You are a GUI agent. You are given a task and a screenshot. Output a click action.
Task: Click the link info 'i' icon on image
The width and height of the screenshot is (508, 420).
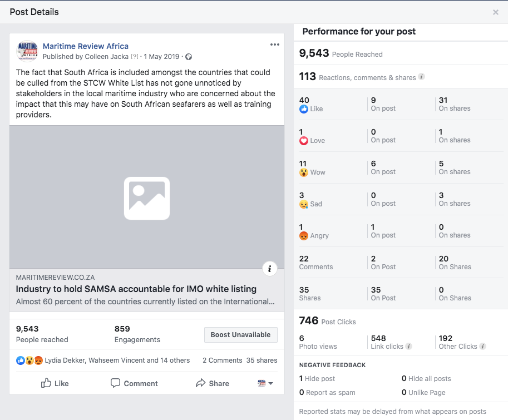coord(269,269)
